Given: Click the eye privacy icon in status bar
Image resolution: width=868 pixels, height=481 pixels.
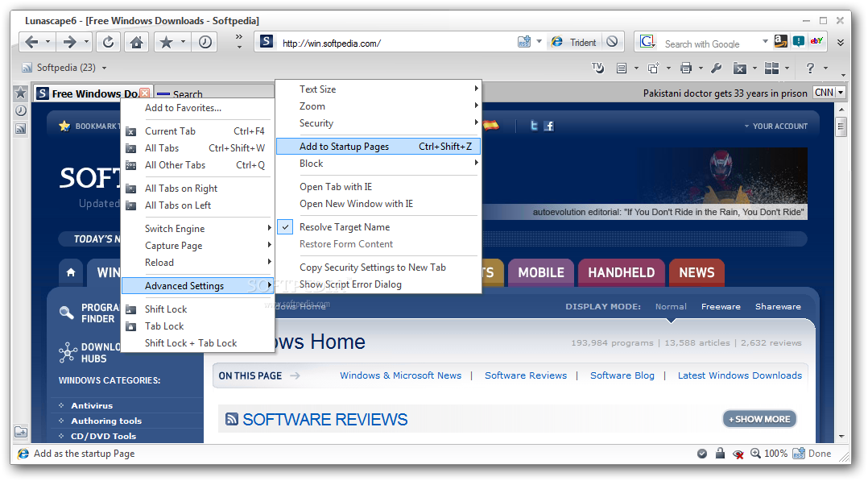Looking at the screenshot, I should click(x=738, y=454).
